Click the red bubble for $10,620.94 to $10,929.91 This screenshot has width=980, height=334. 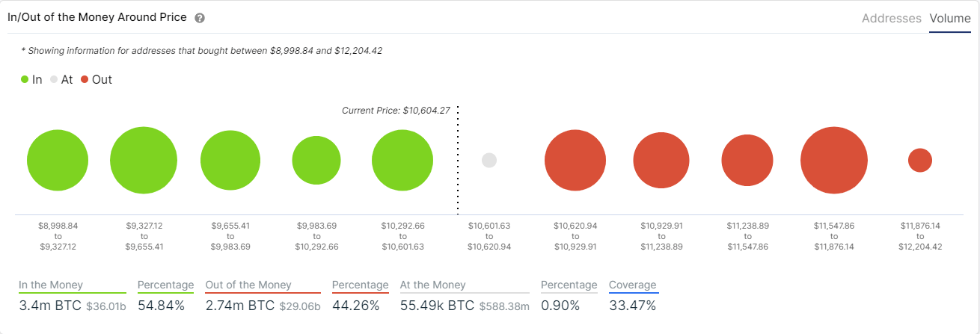tap(575, 161)
